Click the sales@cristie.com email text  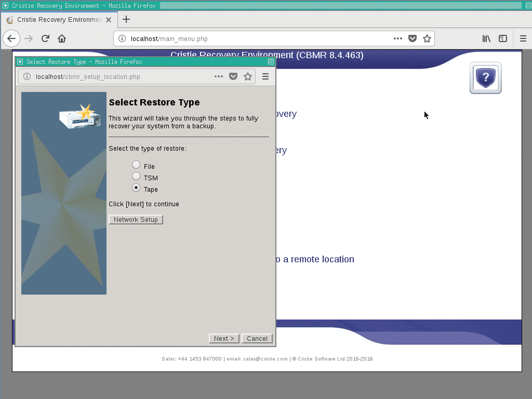[265, 358]
